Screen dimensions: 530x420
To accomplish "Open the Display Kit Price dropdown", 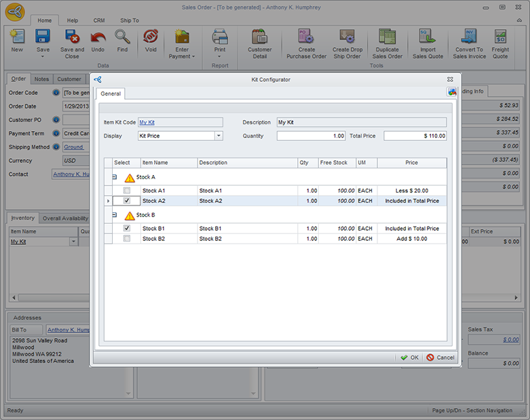I will coord(219,136).
